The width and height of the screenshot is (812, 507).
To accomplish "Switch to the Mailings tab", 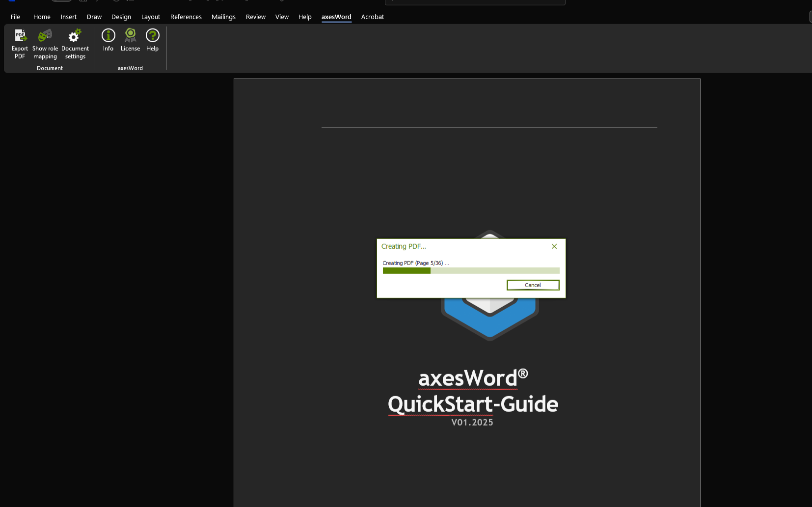I will click(x=223, y=17).
